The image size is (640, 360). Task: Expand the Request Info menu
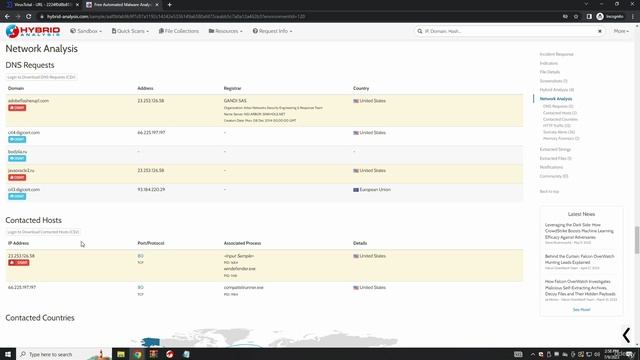pyautogui.click(x=272, y=31)
